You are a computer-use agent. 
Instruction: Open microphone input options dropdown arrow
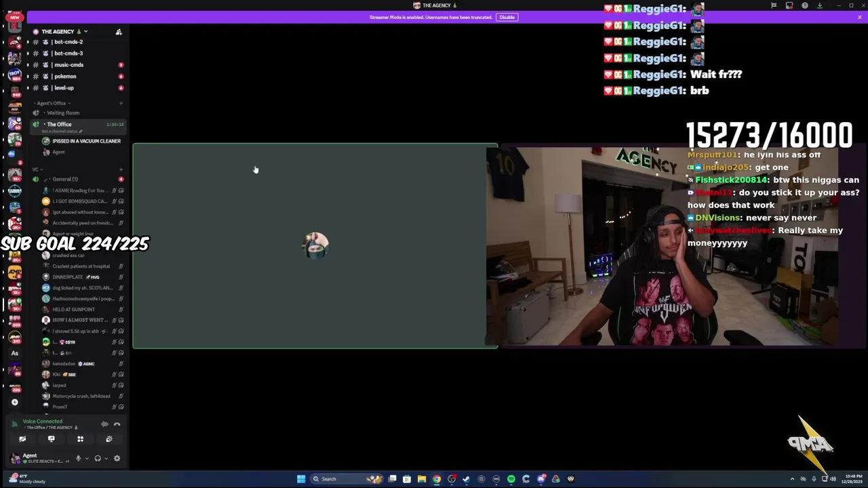86,459
